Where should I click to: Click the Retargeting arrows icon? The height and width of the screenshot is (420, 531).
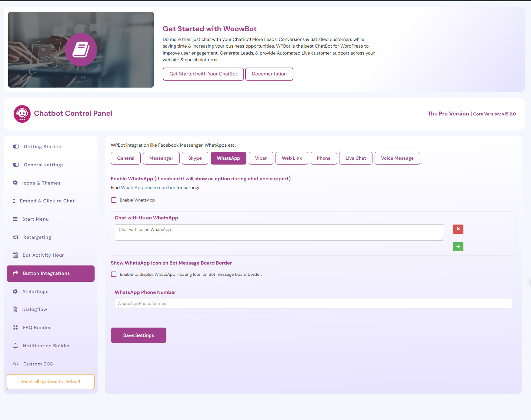pyautogui.click(x=16, y=237)
